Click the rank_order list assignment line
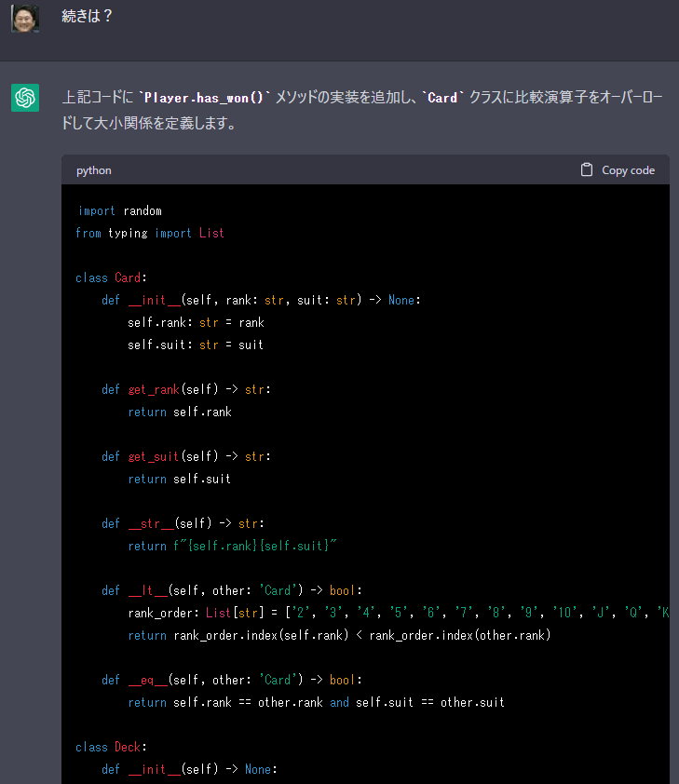Screen dimensions: 679x784 click(399, 613)
